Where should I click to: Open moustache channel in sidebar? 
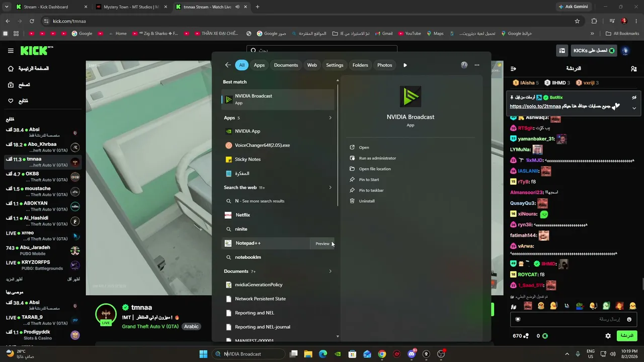[43, 192]
